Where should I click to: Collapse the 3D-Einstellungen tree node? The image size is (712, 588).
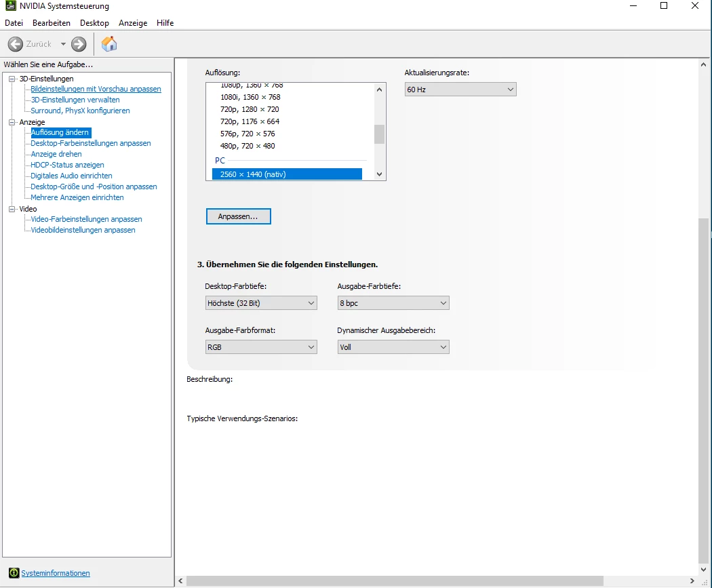(12, 79)
